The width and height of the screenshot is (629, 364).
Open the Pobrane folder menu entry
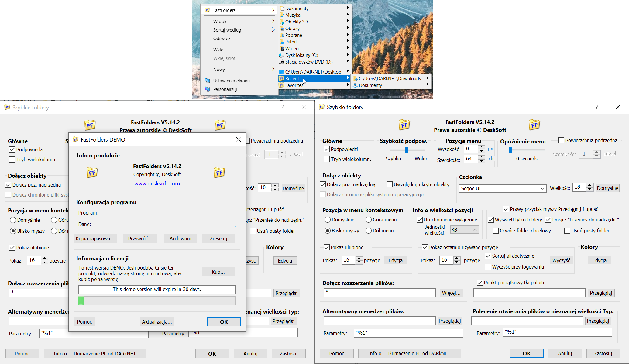click(x=294, y=35)
